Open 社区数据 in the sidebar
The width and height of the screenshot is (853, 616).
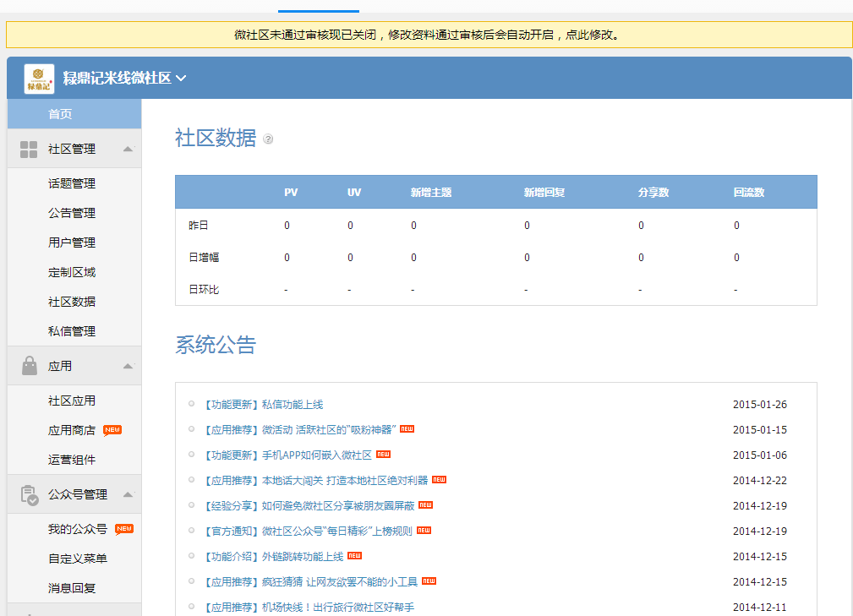click(x=72, y=301)
